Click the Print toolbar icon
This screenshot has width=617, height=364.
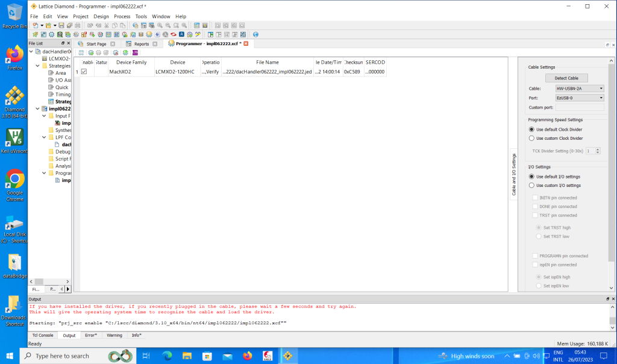tap(78, 25)
